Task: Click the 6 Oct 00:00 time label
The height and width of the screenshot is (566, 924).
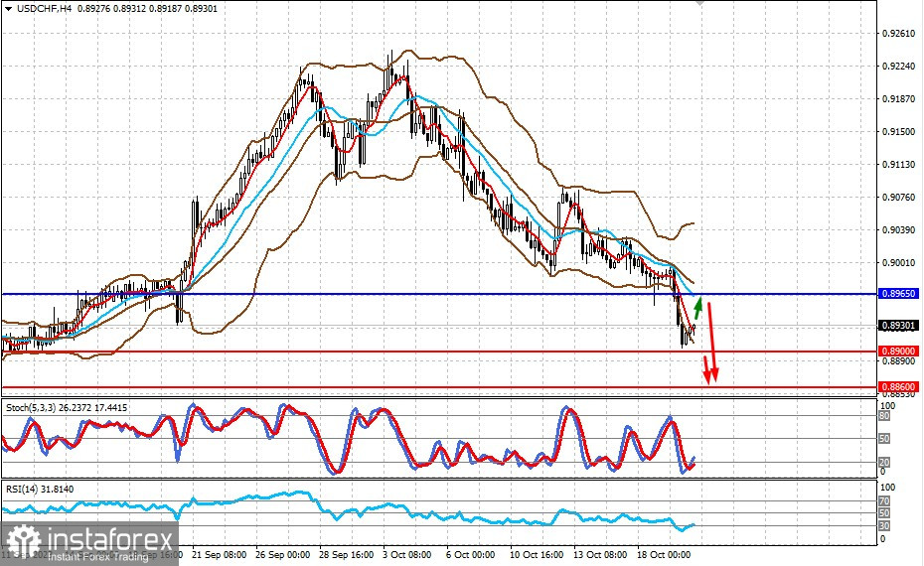Action: click(x=470, y=555)
